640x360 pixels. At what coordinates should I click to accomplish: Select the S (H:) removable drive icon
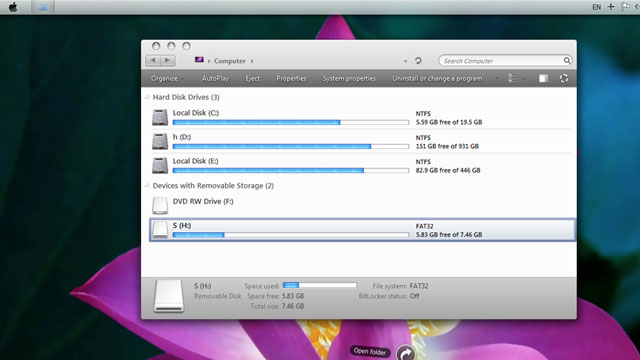point(160,230)
